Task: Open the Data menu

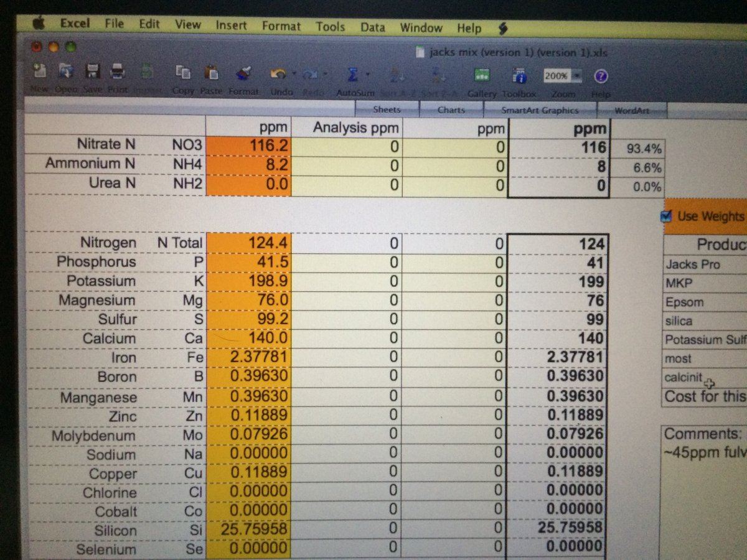Action: 372,27
